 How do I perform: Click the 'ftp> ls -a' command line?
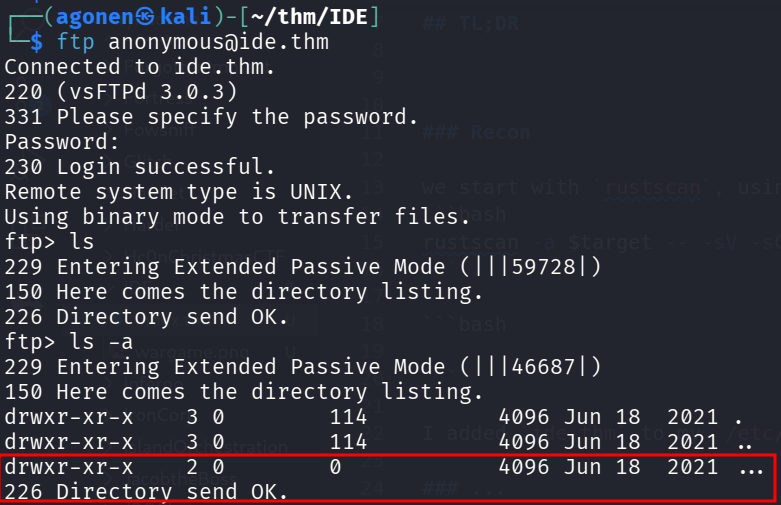68,342
